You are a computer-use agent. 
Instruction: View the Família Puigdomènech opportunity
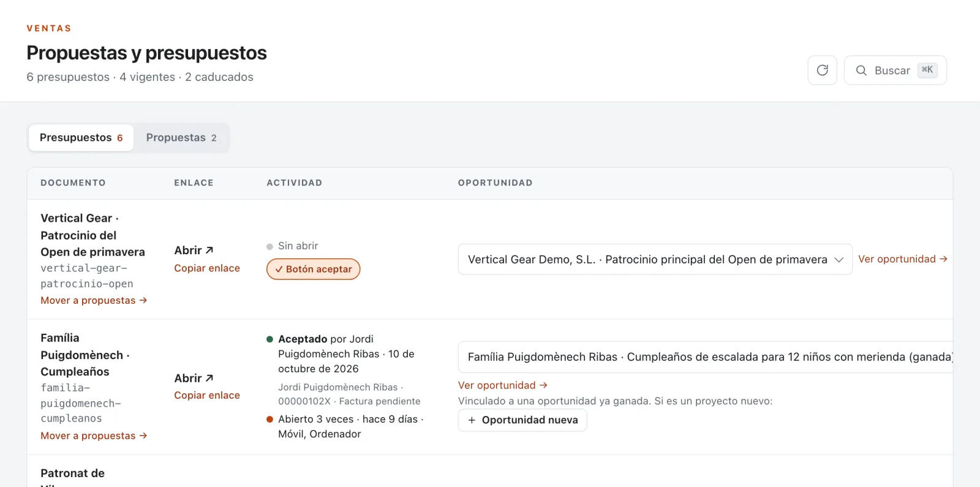click(502, 385)
